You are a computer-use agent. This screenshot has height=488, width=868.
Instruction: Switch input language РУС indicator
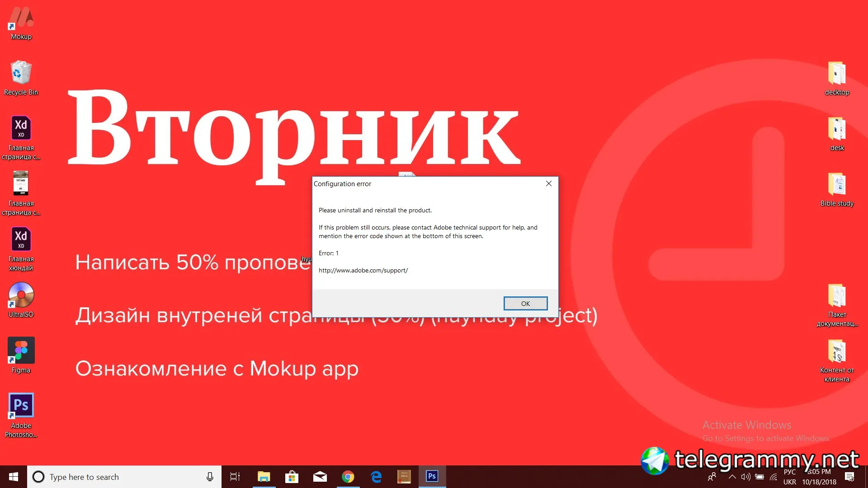point(789,472)
